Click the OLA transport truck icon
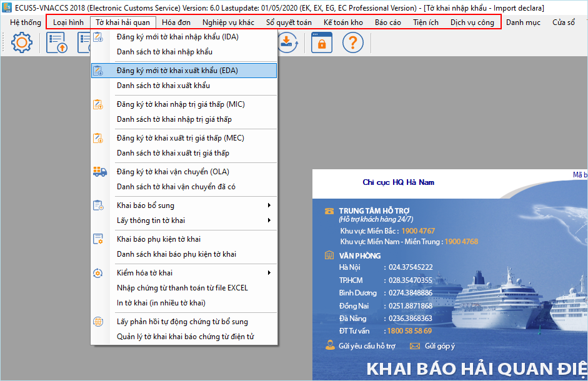Image resolution: width=588 pixels, height=381 pixels. [x=100, y=172]
